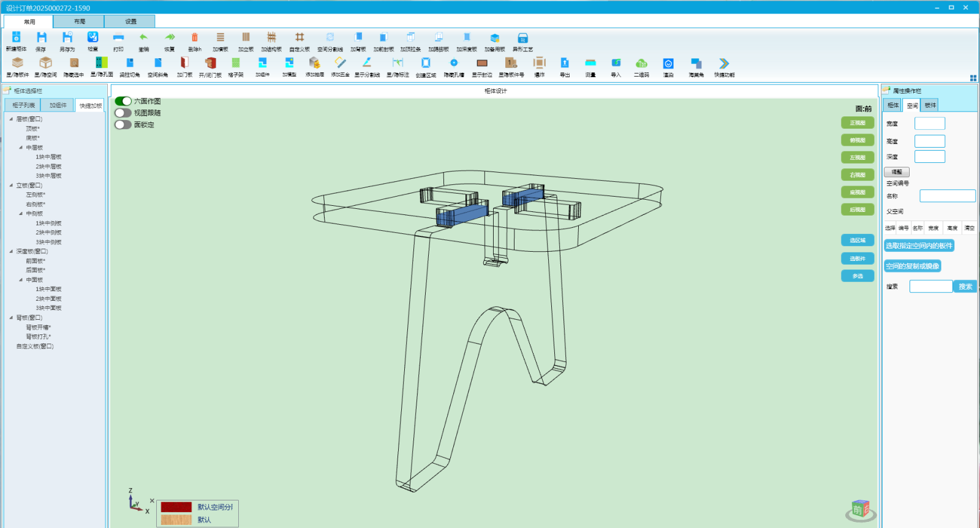Enable the 面锁定 toggle
This screenshot has width=980, height=528.
123,125
